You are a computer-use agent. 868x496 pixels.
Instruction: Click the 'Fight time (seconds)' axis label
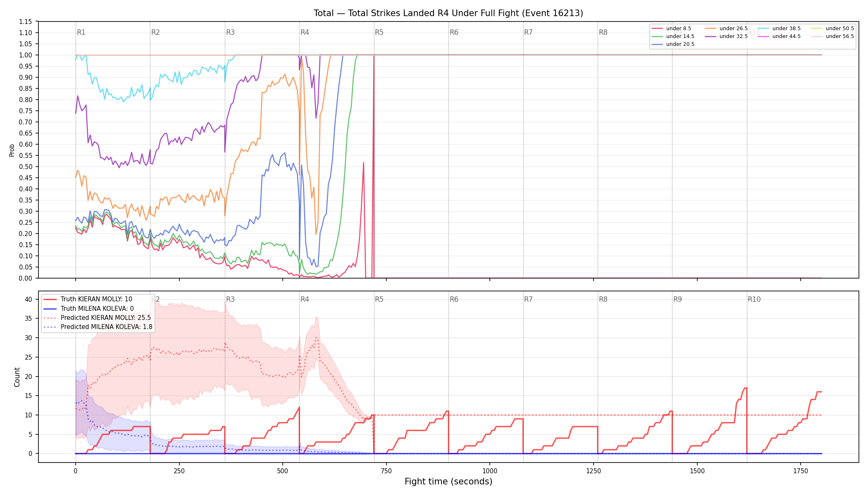(448, 482)
